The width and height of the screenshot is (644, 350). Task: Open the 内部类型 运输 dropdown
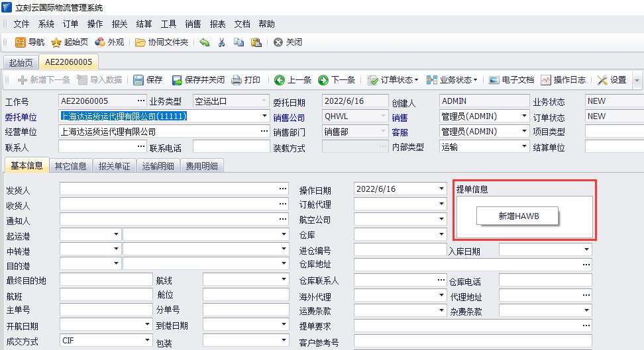pos(524,148)
